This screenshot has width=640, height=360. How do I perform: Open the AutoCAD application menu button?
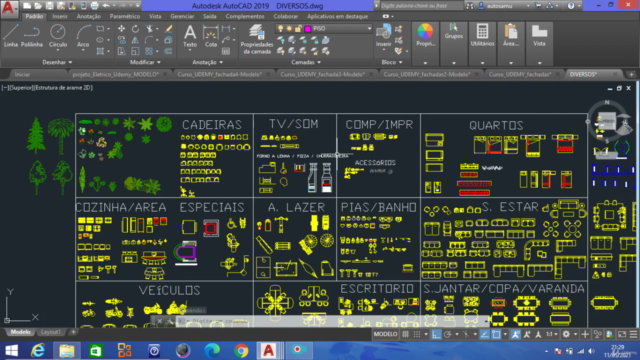click(9, 8)
